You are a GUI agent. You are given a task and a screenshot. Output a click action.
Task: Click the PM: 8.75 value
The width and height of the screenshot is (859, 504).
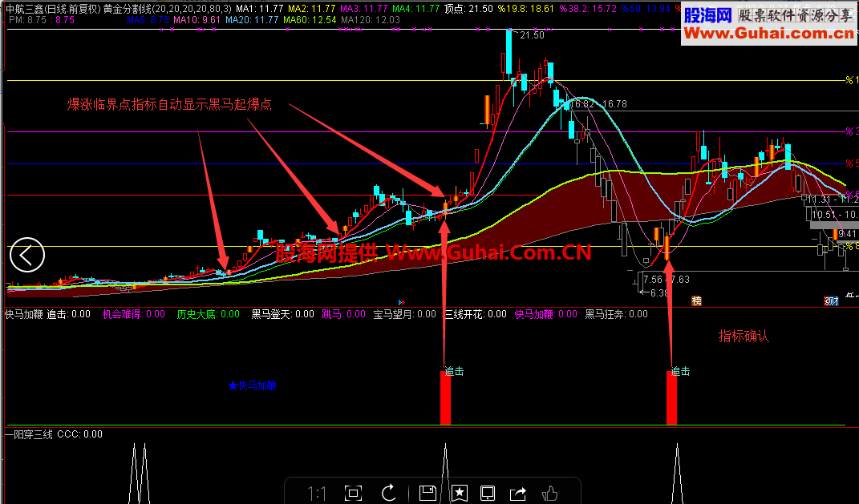pyautogui.click(x=28, y=20)
